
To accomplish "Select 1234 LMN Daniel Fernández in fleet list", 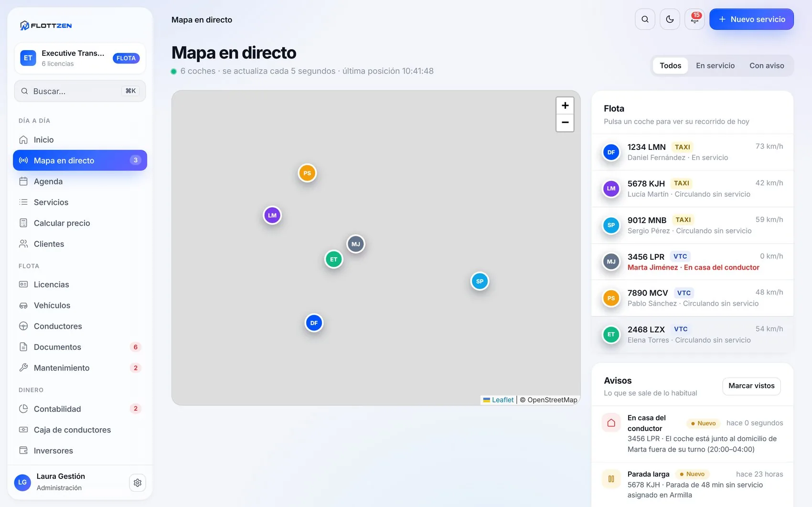I will coord(692,152).
